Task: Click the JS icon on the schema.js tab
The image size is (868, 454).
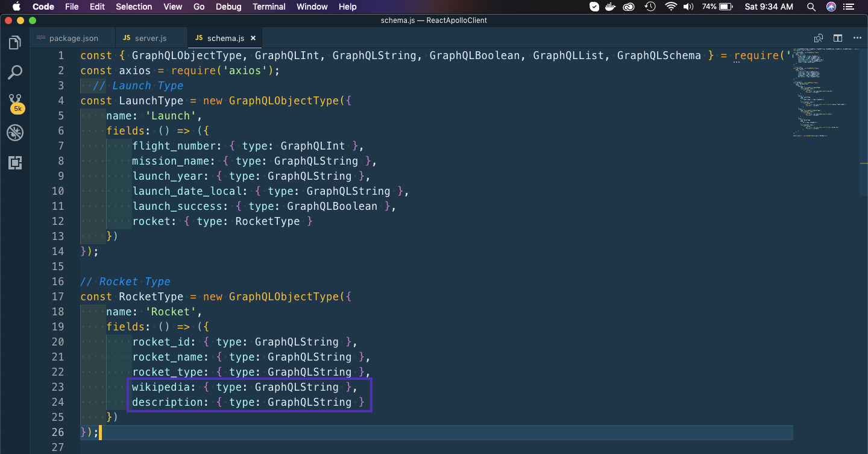Action: 199,38
